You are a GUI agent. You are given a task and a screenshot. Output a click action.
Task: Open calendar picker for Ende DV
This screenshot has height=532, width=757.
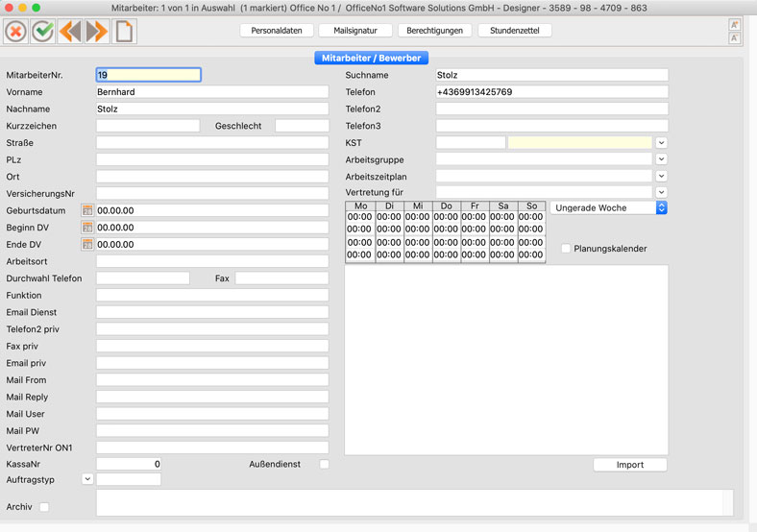coord(86,244)
